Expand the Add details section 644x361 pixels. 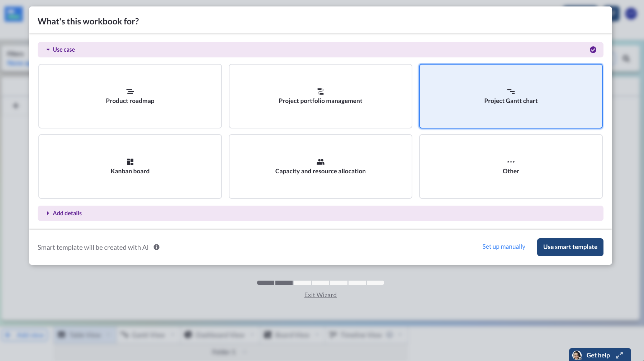[321, 213]
